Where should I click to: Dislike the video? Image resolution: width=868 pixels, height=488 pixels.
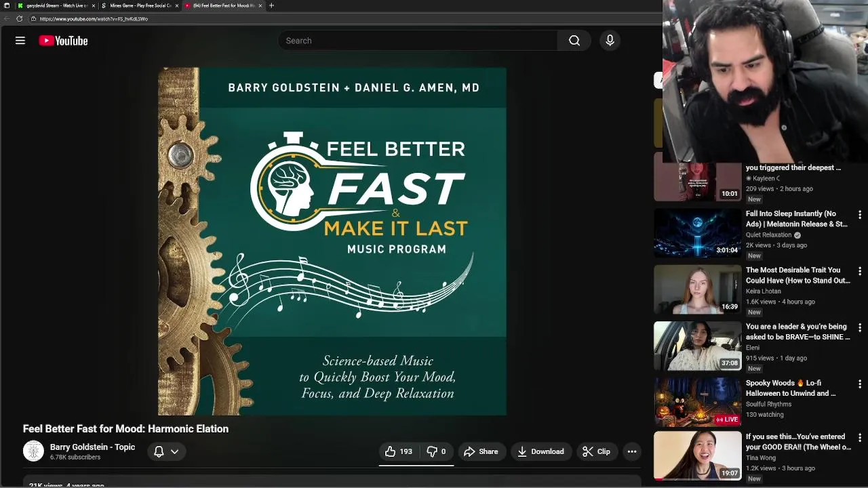coord(436,451)
